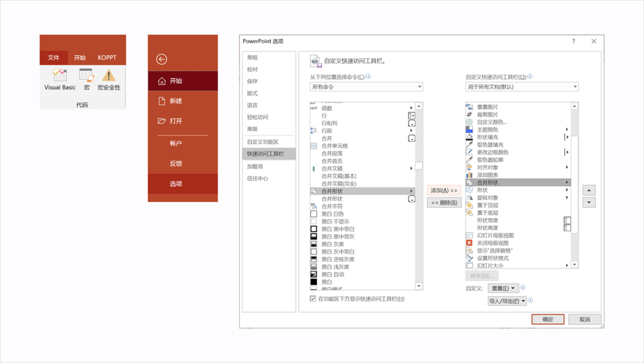Confirm with the 确定 button
This screenshot has width=644, height=363.
click(x=548, y=319)
